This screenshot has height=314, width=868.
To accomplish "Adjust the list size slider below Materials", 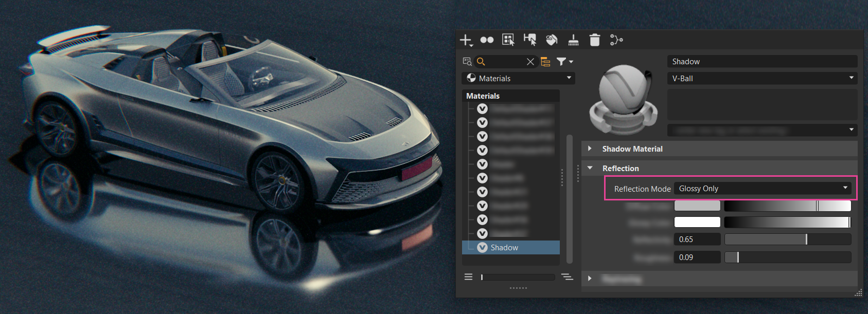I will [518, 277].
